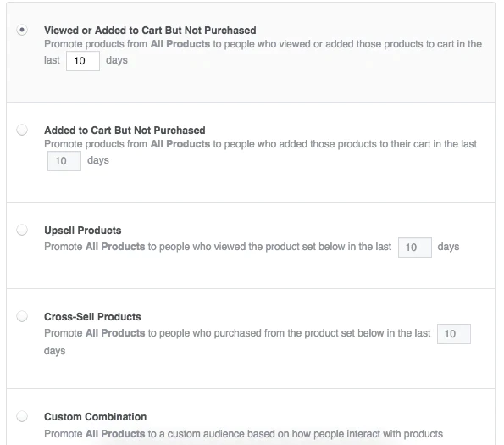
Task: Select the Viewed or Added to Cart radio button
Action: (22, 30)
